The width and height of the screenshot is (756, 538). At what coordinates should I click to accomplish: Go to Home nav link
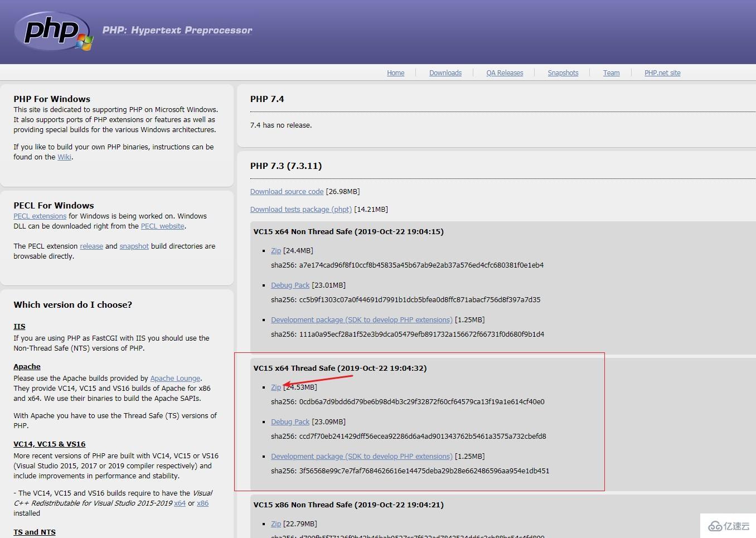point(396,73)
